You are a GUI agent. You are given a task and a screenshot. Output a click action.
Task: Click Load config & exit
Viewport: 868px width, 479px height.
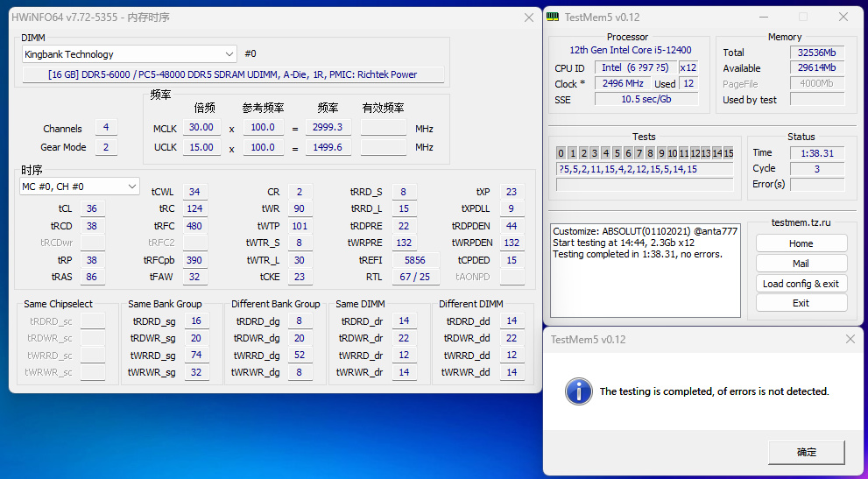[x=801, y=284]
